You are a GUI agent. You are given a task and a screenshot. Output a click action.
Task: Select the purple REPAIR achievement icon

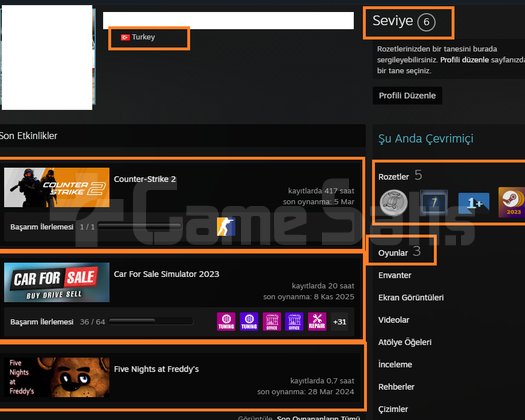317,322
